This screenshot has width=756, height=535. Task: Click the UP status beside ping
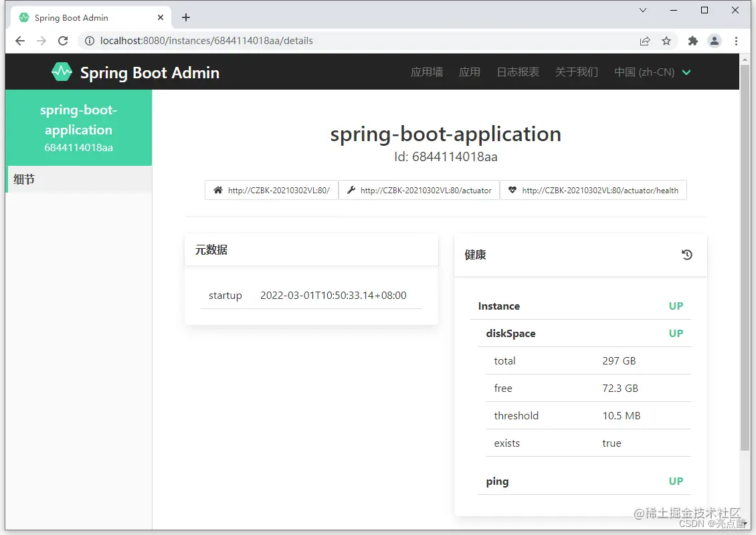pyautogui.click(x=676, y=481)
